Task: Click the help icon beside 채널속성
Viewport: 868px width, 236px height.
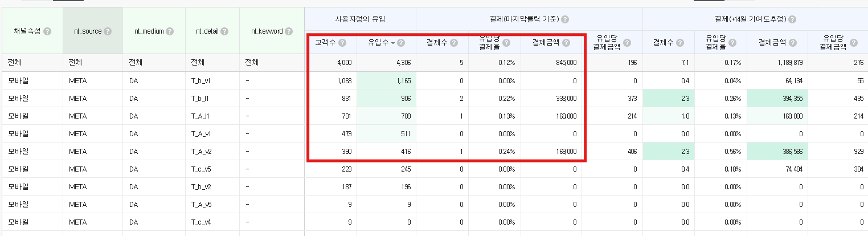Action: (47, 31)
